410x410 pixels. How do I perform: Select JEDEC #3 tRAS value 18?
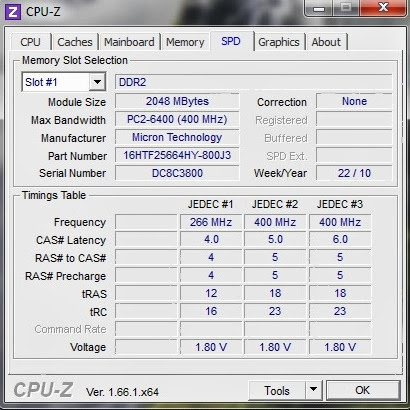340,293
